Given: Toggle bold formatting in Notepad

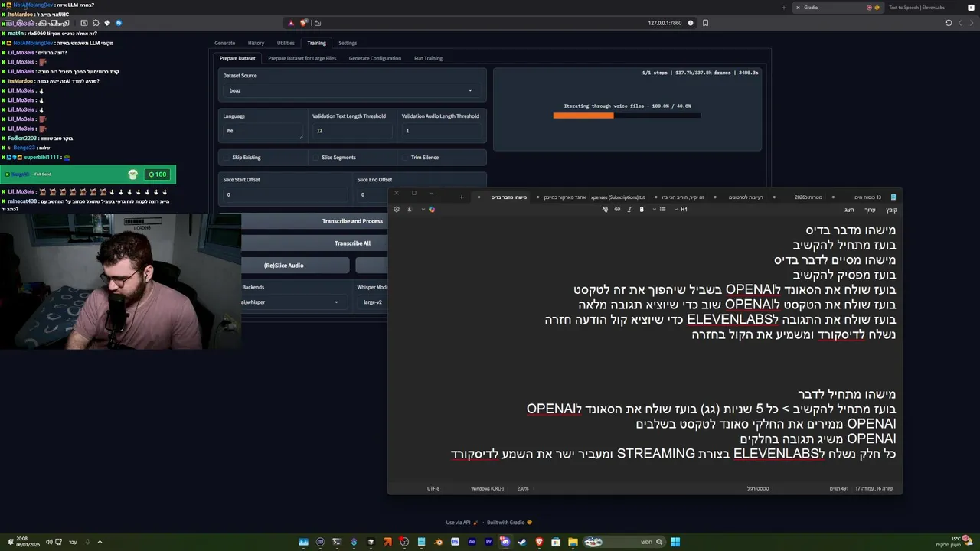Looking at the screenshot, I should pyautogui.click(x=642, y=210).
